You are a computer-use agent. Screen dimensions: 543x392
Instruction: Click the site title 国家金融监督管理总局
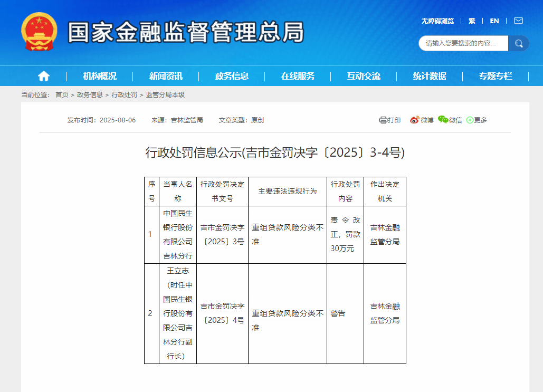tap(186, 32)
